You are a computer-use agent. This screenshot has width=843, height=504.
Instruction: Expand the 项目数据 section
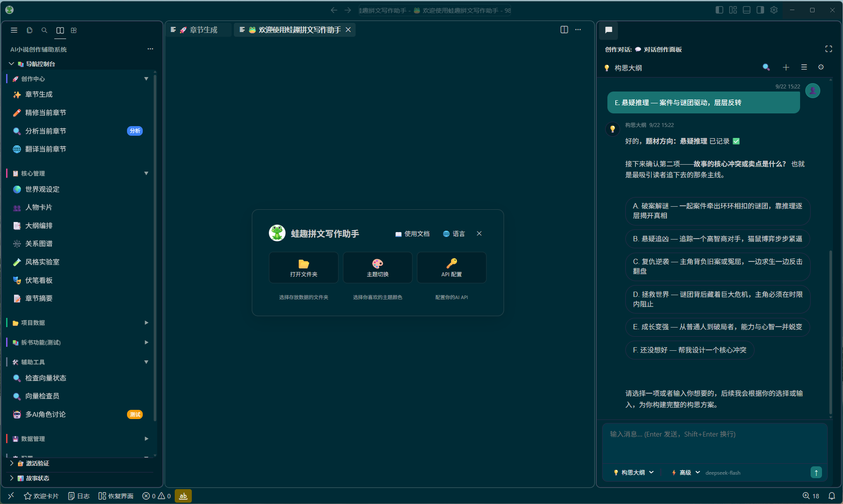(x=79, y=323)
